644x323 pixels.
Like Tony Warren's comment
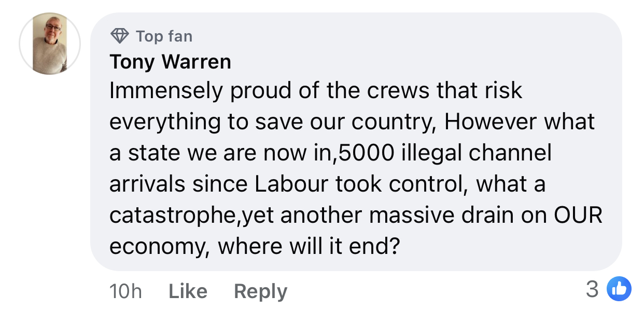(x=188, y=291)
